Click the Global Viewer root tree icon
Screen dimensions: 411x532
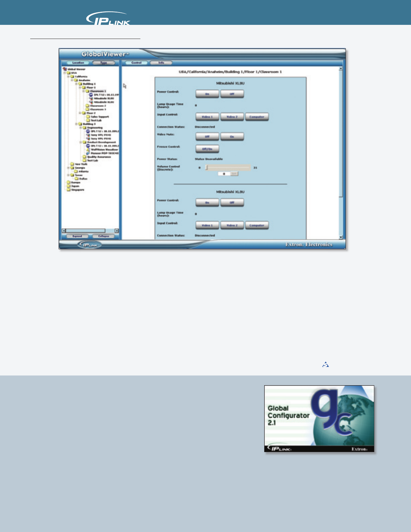point(65,69)
